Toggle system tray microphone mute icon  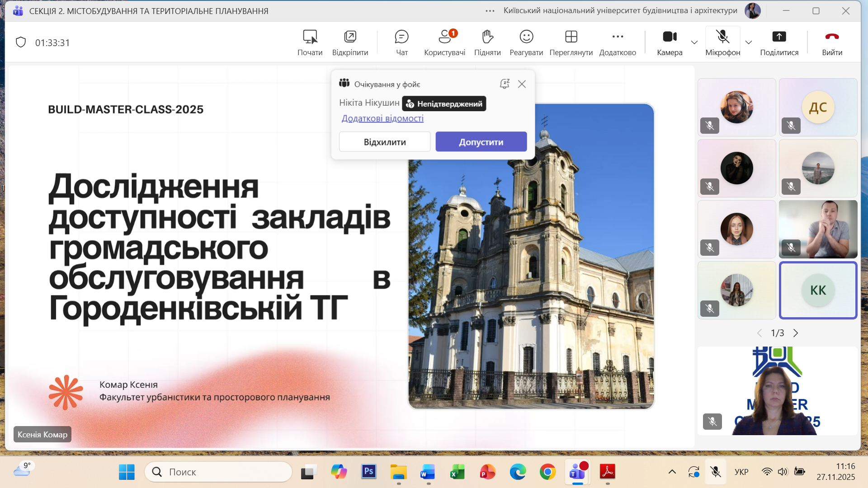pyautogui.click(x=716, y=472)
